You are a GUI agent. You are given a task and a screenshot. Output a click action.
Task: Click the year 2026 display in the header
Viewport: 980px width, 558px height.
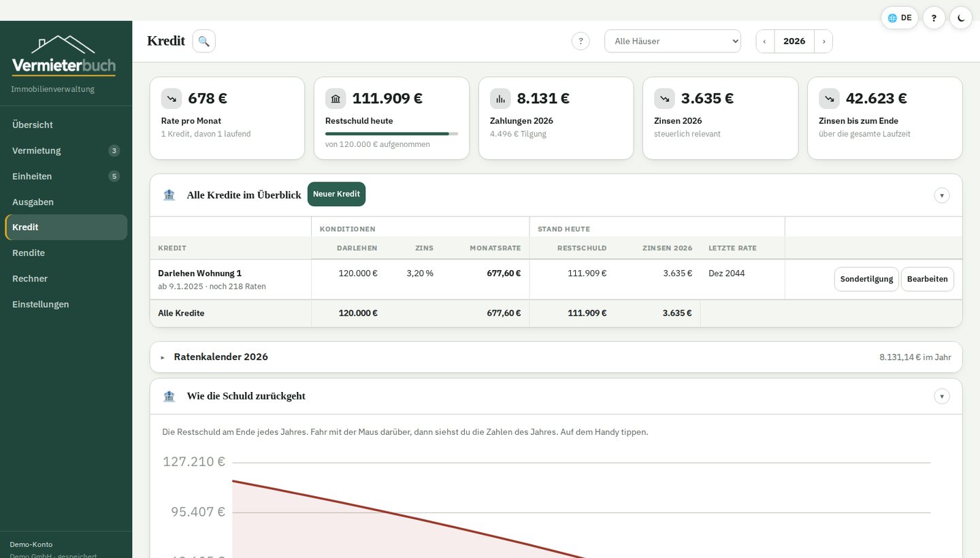click(x=794, y=41)
